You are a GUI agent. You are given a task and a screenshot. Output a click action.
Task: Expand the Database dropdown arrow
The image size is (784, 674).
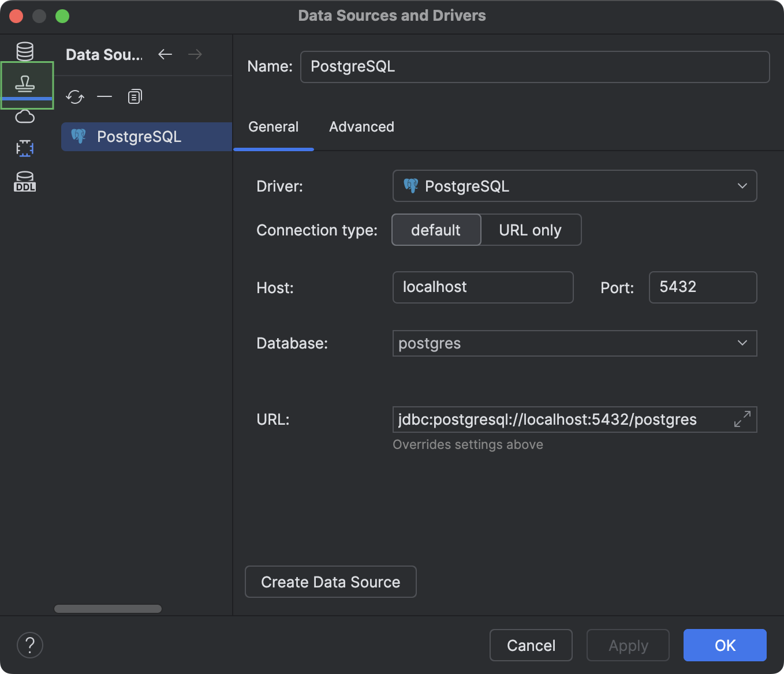click(x=742, y=343)
